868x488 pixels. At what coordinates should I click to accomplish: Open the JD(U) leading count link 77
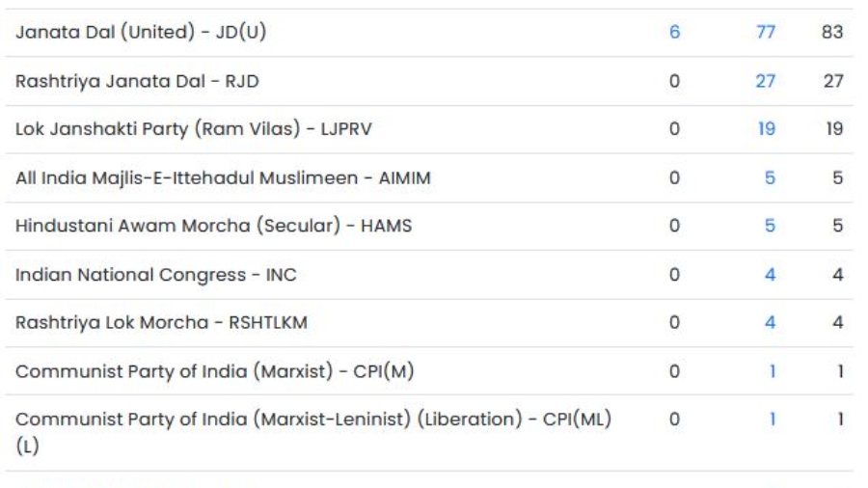click(x=769, y=32)
